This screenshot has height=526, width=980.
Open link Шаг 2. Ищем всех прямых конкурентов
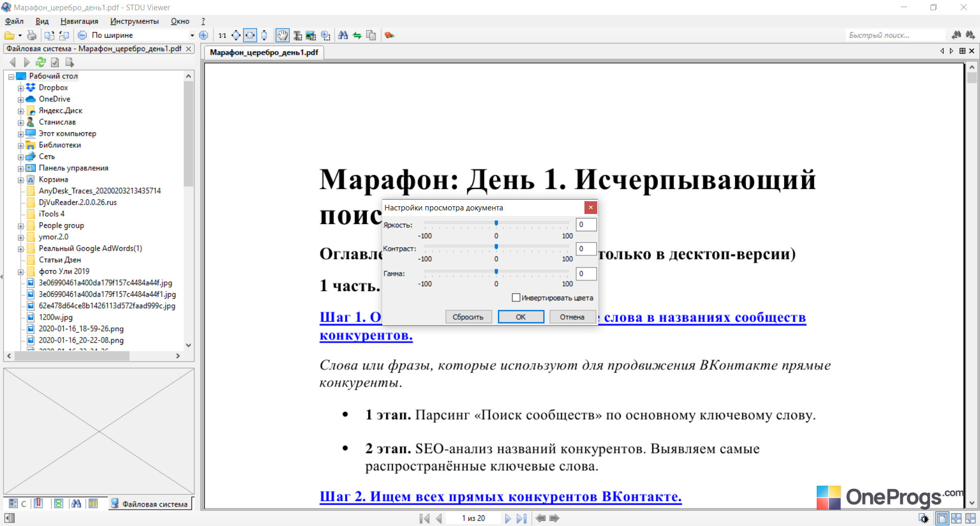[x=501, y=496]
